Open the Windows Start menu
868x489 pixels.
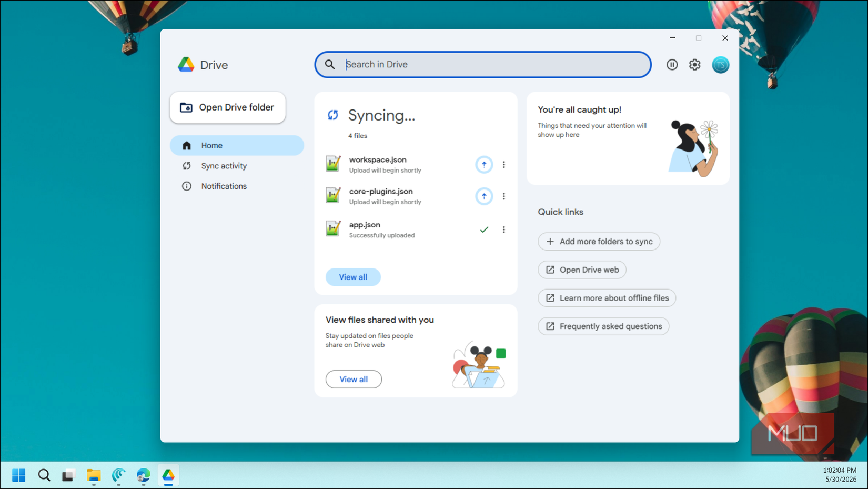(x=19, y=475)
